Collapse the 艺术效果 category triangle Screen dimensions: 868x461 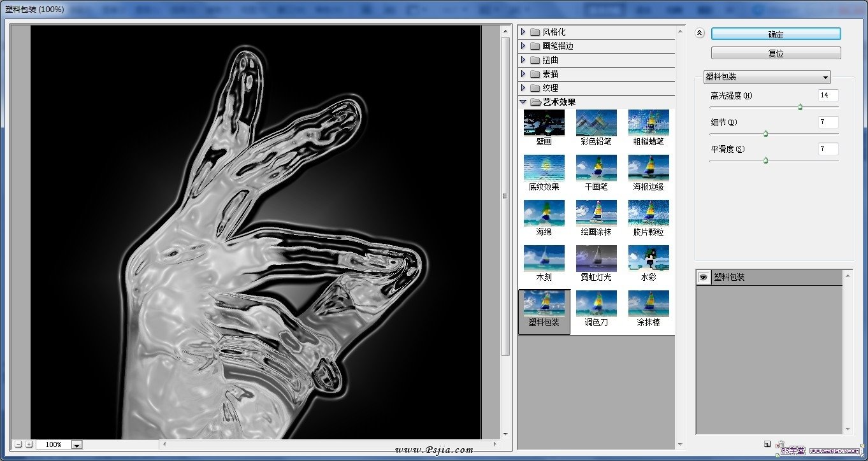[523, 102]
